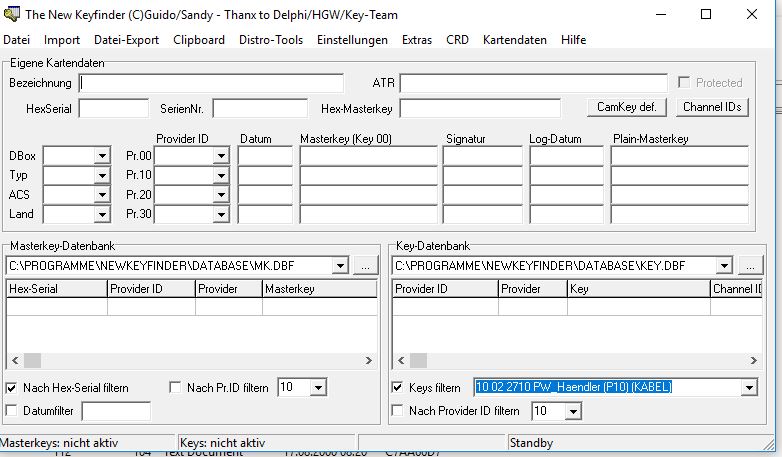Image resolution: width=782 pixels, height=457 pixels.
Task: Open the Pr.00 Provider ID dropdown
Action: [x=220, y=156]
